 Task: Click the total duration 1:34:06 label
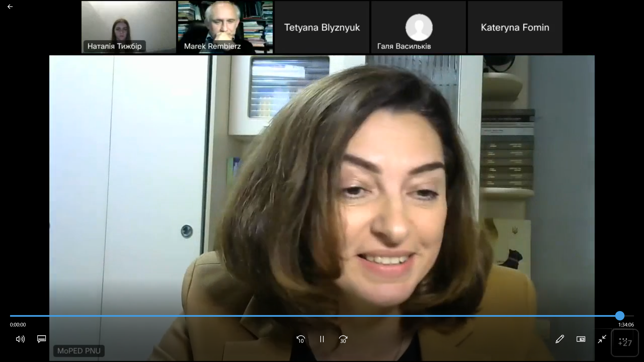pyautogui.click(x=626, y=325)
